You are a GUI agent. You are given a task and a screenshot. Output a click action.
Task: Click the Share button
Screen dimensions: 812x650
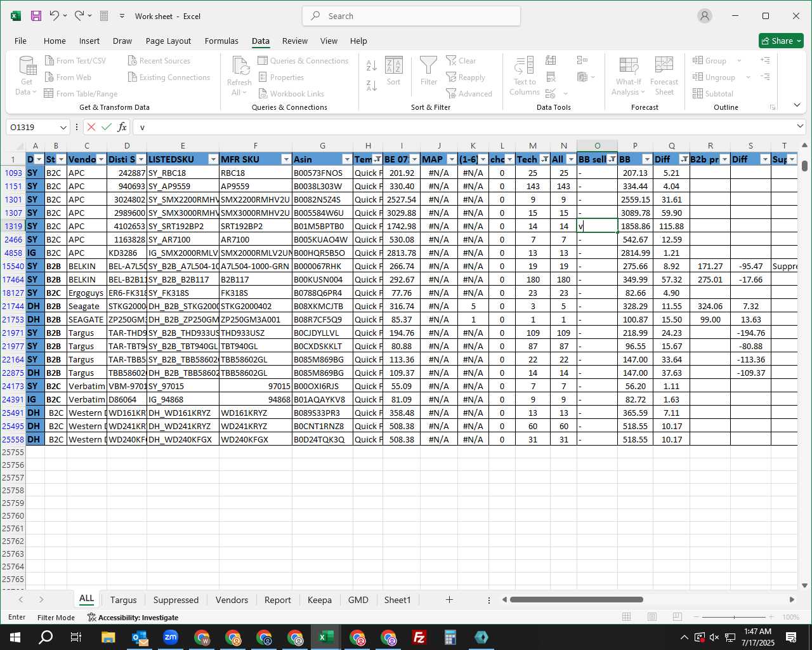click(781, 41)
